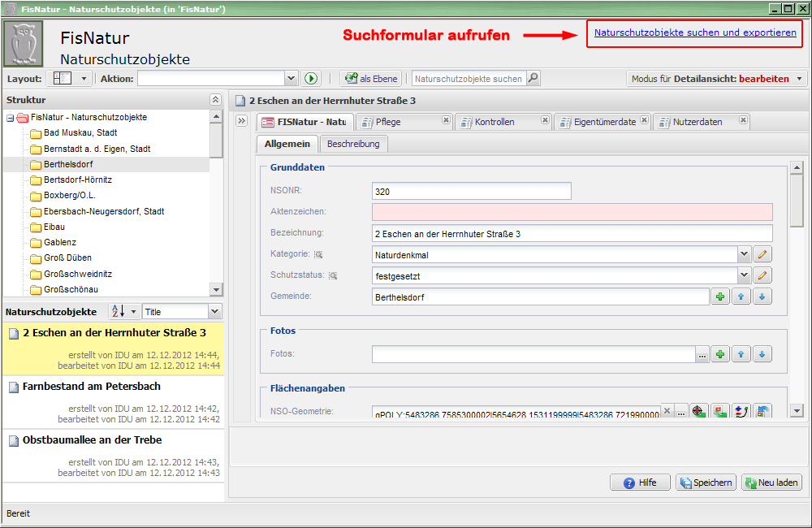Select the Großschweidnitz folder in the tree

click(x=78, y=274)
